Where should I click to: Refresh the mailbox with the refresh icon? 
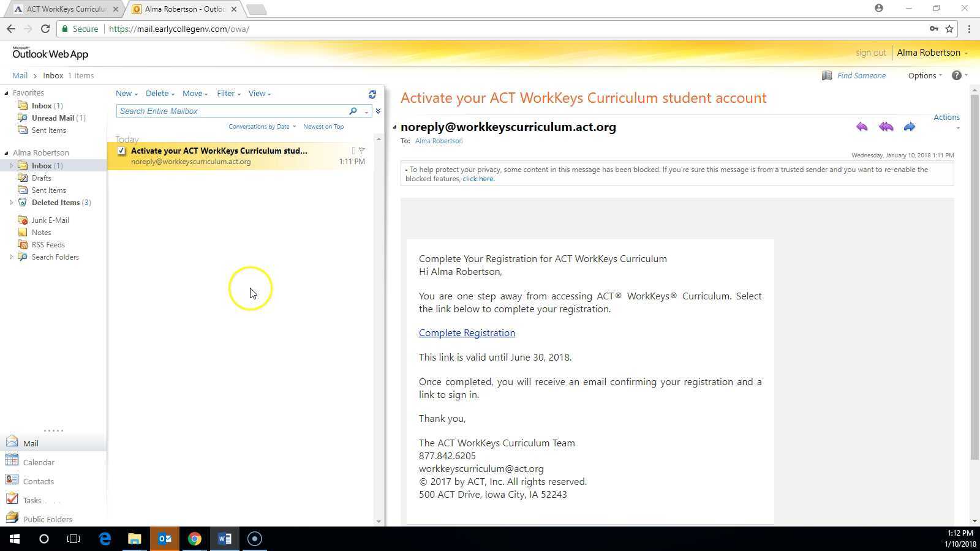(372, 94)
